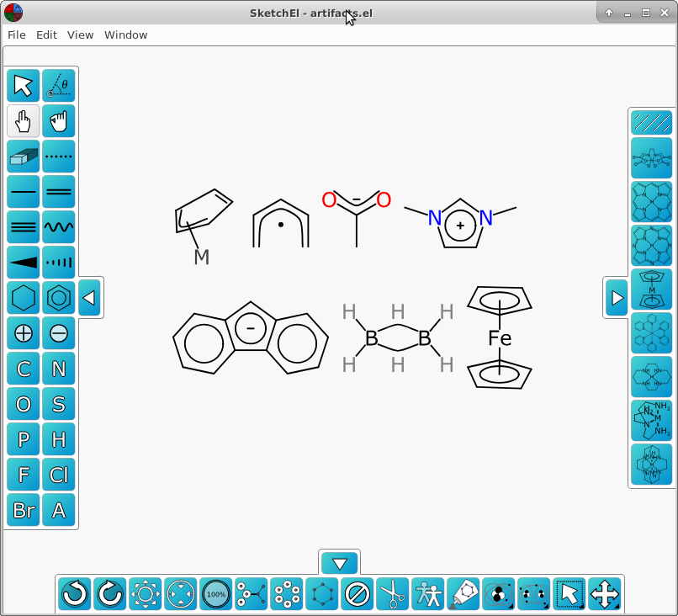Open the Window menu

tap(125, 35)
